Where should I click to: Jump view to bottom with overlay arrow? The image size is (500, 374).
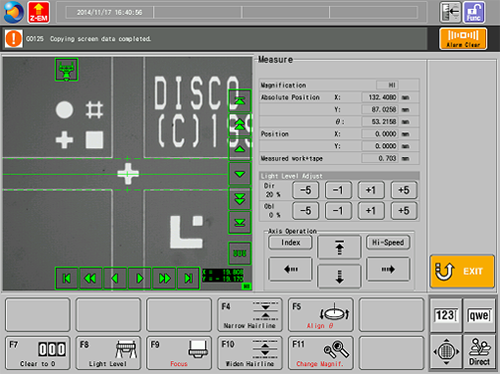[x=240, y=223]
